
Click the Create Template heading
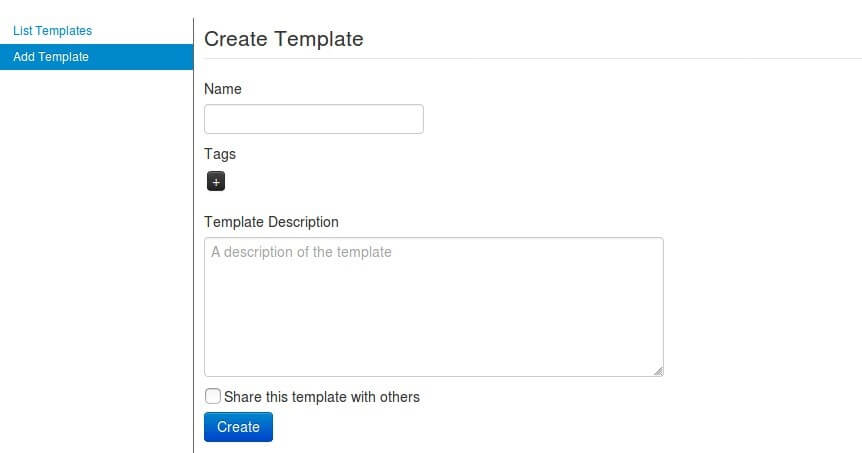(x=284, y=39)
